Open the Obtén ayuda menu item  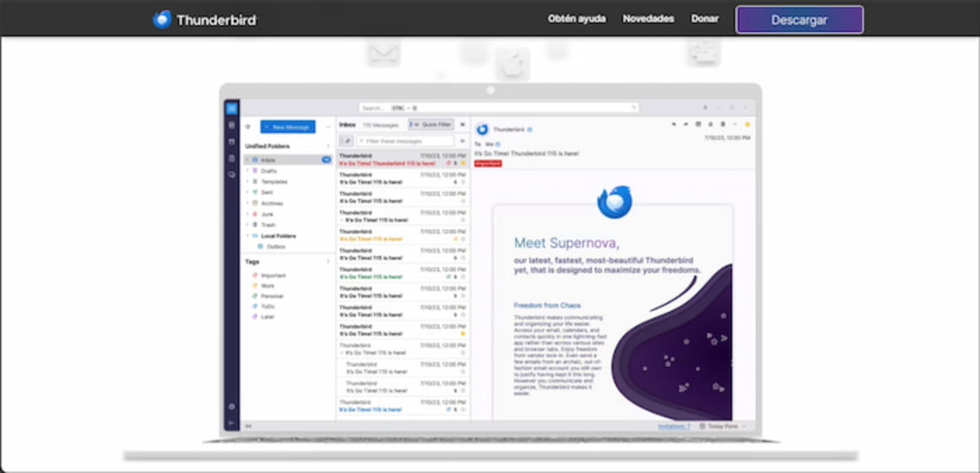pos(576,19)
